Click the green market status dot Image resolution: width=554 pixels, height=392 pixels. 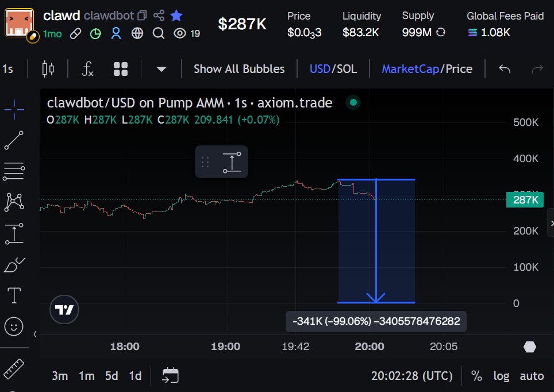353,103
